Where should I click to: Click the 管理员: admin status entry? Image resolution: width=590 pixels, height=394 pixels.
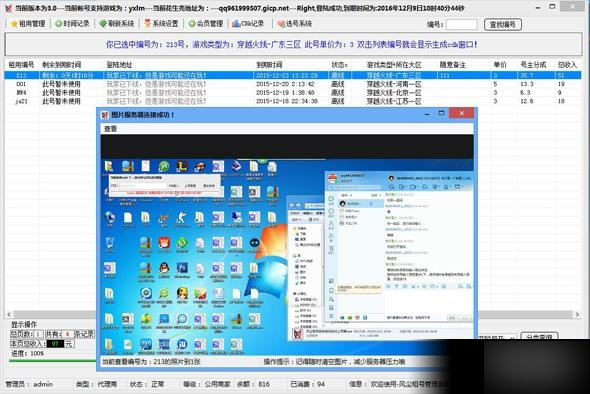tap(29, 384)
